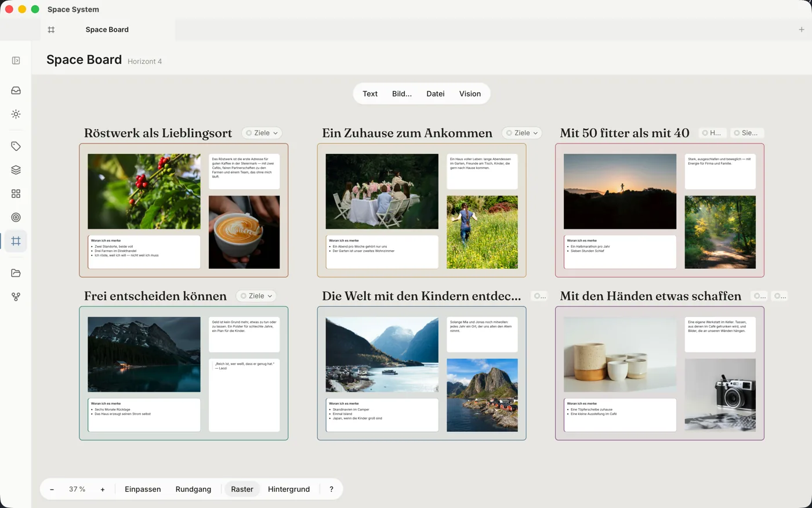The width and height of the screenshot is (812, 508).
Task: Open the four-squares grid icon in sidebar
Action: point(16,194)
